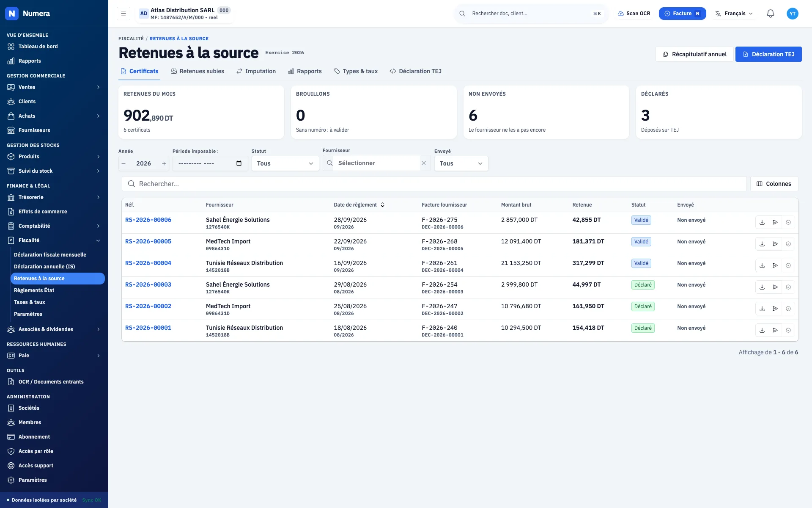Download certificate RS-2026-00003
The image size is (812, 508).
point(762,287)
